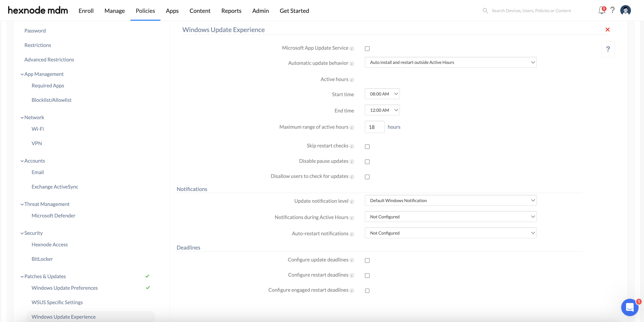
Task: Collapse the Accounts section
Action: (x=22, y=161)
